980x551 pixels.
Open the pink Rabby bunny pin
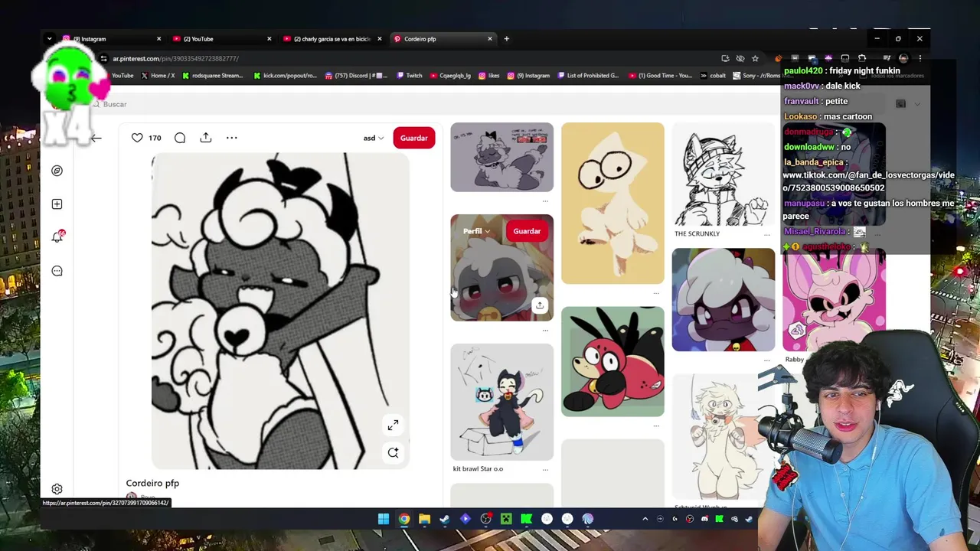(834, 301)
